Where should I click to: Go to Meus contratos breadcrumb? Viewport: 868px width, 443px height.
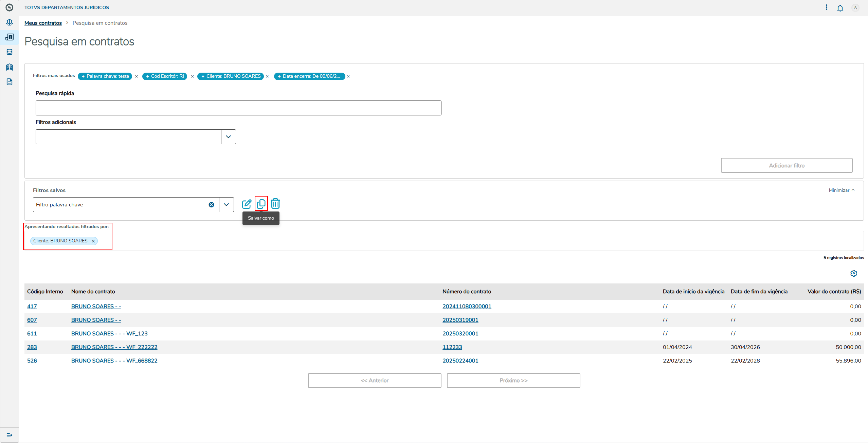[43, 23]
